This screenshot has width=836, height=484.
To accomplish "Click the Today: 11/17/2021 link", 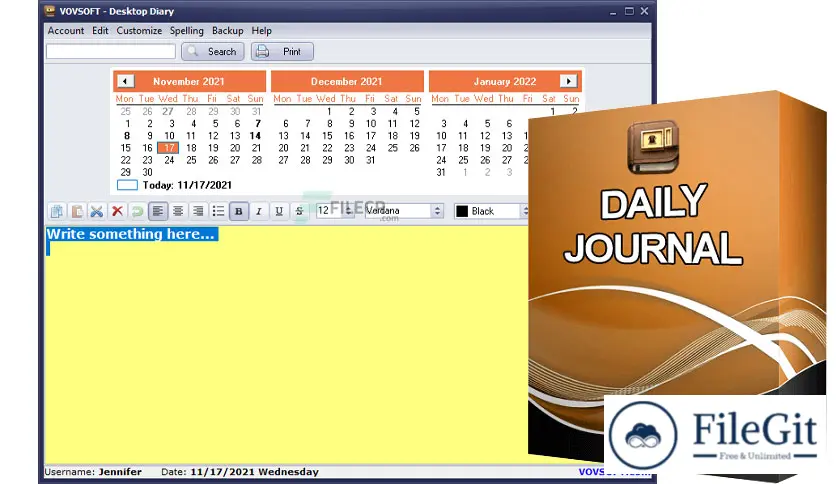I will (187, 185).
